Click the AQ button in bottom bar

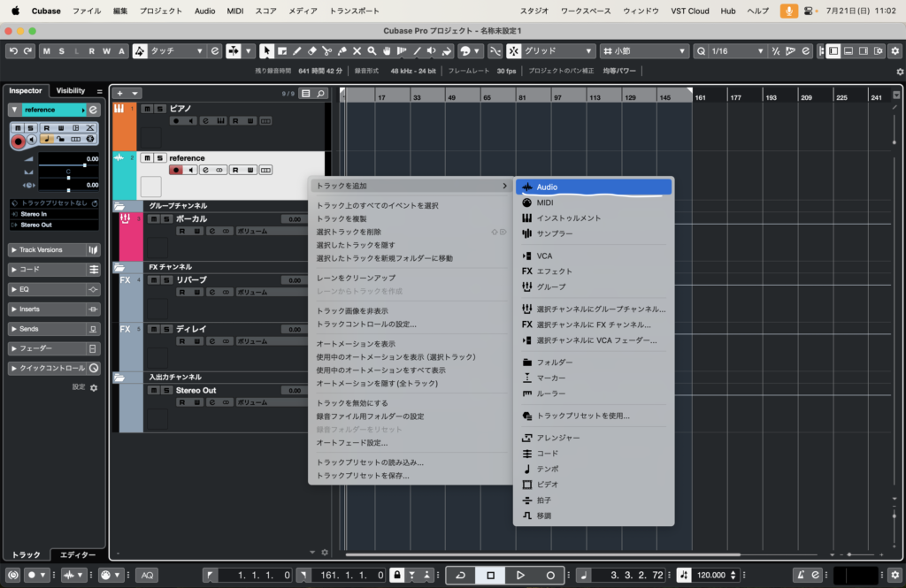click(x=148, y=575)
